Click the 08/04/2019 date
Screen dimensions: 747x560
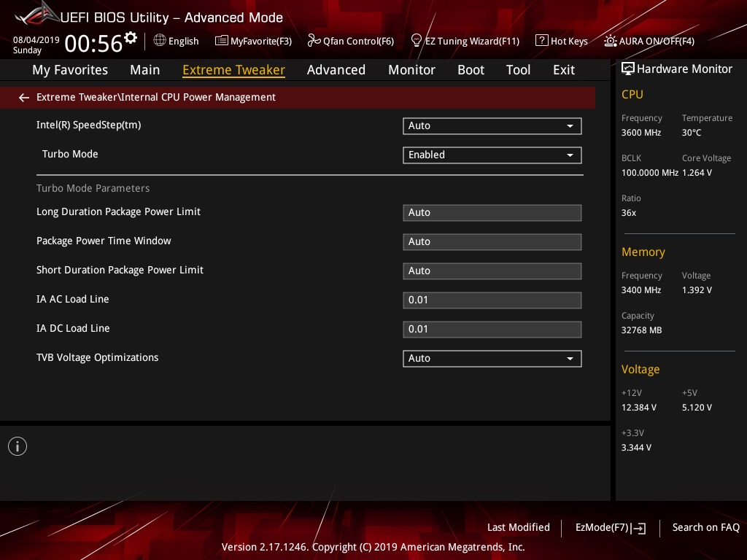(36, 40)
